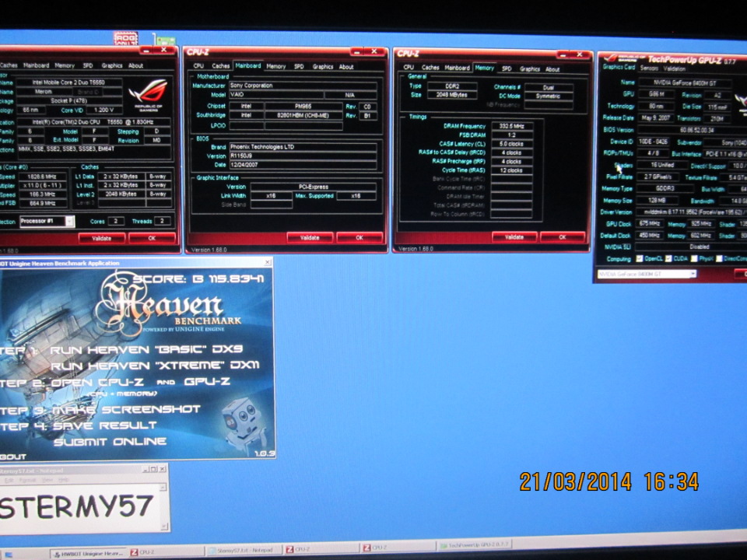Click the Intel Mobile Core 2 Duo T5550 name field

[x=68, y=82]
